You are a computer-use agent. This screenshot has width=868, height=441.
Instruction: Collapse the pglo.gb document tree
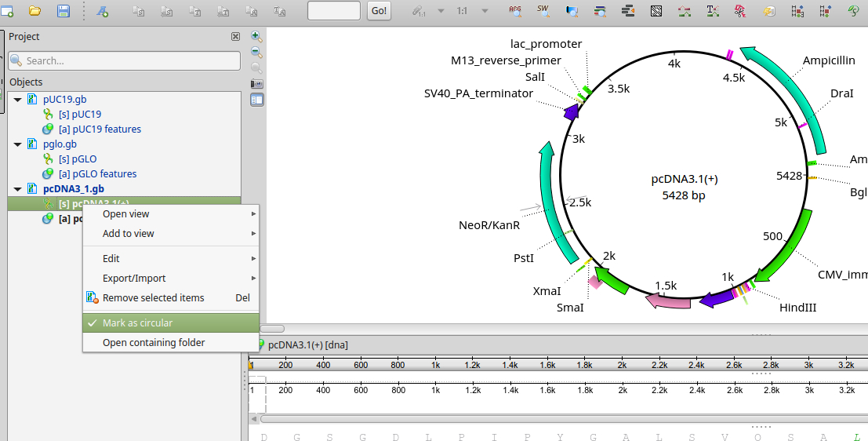click(x=17, y=144)
